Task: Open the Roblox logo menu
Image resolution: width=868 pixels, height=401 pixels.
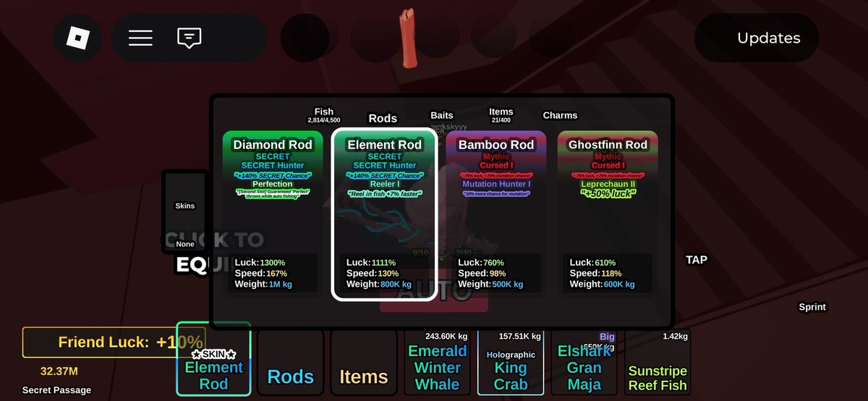Action: (77, 38)
